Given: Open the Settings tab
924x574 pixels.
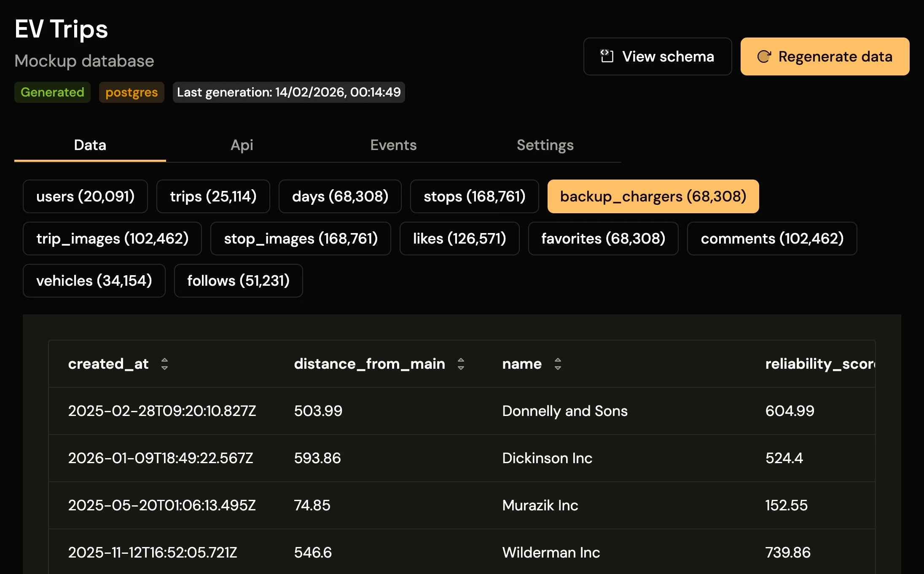Looking at the screenshot, I should pyautogui.click(x=545, y=145).
